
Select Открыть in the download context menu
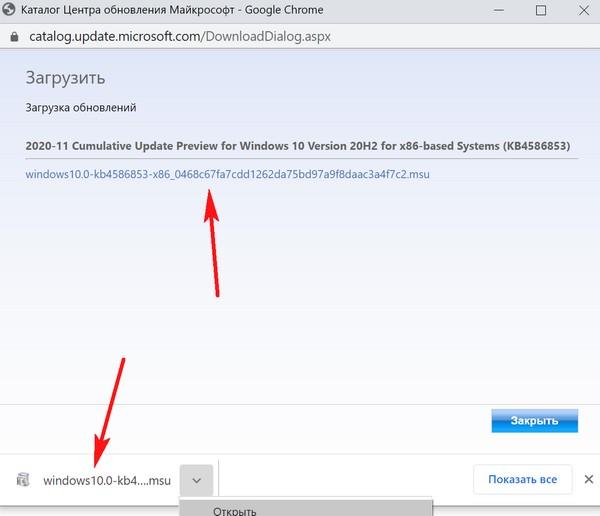(235, 511)
